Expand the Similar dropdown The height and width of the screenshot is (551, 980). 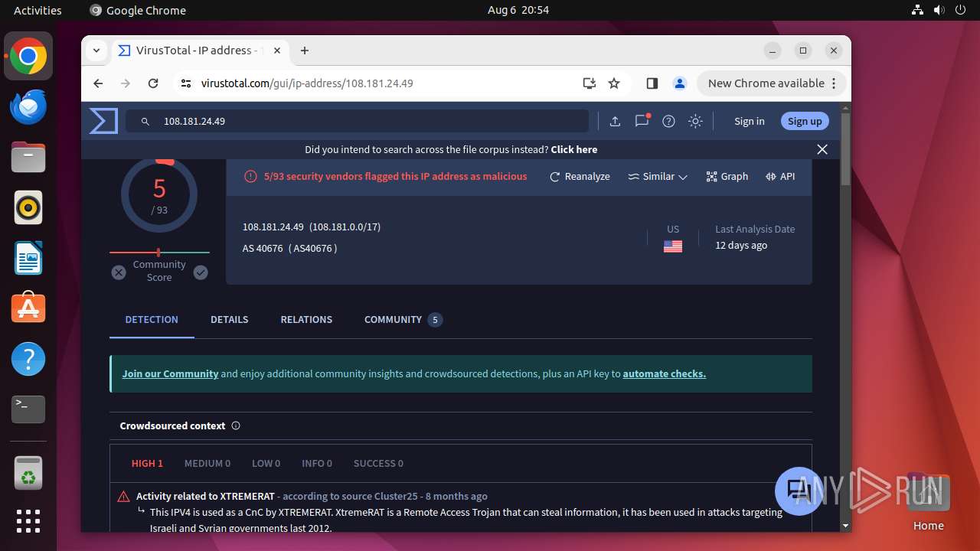658,176
